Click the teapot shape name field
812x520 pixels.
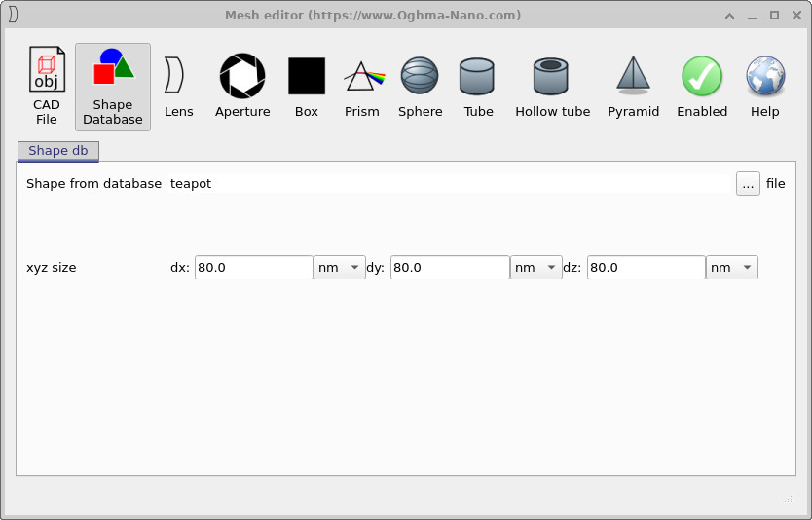coord(449,184)
